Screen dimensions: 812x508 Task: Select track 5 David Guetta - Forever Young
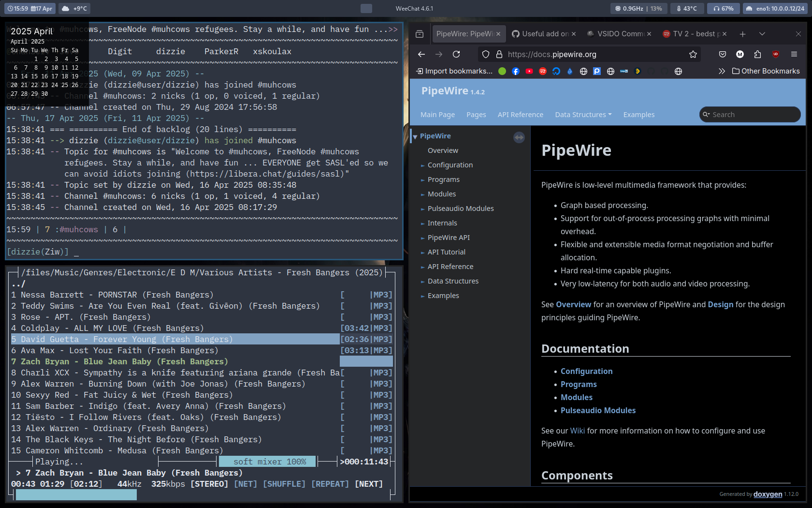(x=202, y=339)
